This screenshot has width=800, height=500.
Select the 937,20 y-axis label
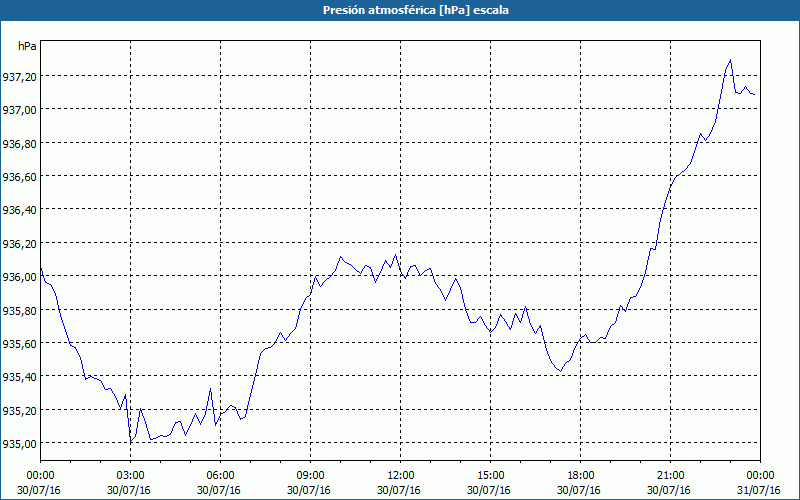click(19, 77)
